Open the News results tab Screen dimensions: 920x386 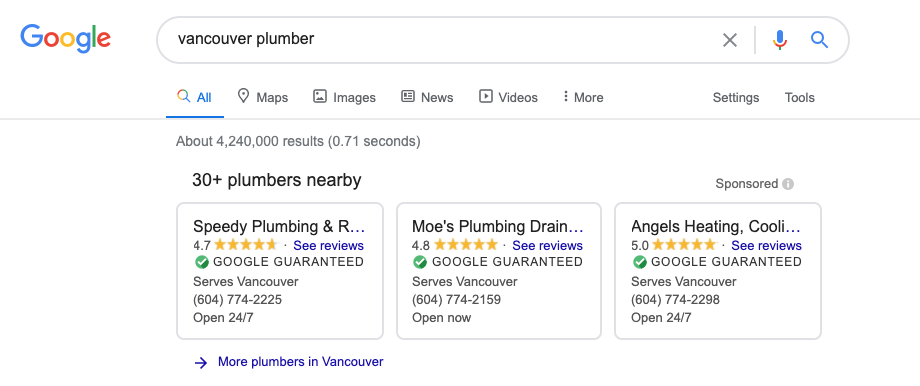pyautogui.click(x=427, y=97)
